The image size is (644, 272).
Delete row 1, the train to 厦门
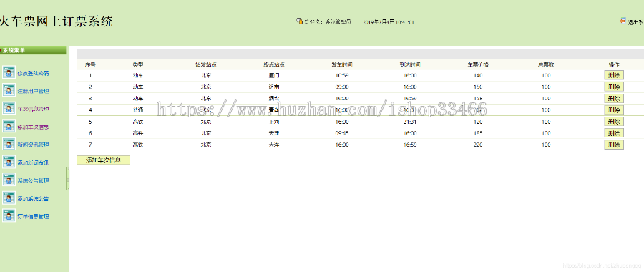point(614,75)
